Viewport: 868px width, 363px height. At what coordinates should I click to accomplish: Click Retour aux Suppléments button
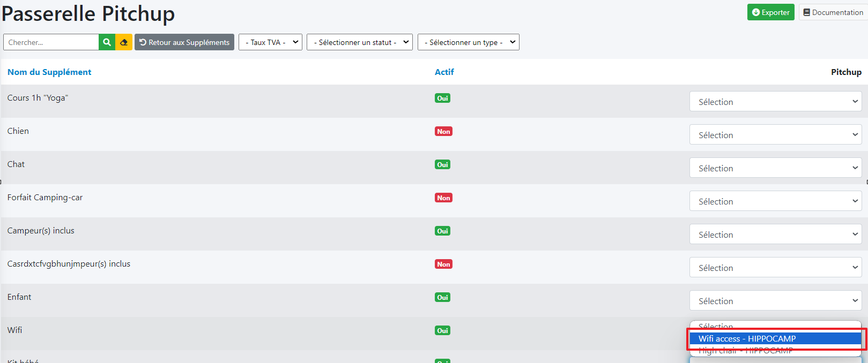tap(184, 42)
